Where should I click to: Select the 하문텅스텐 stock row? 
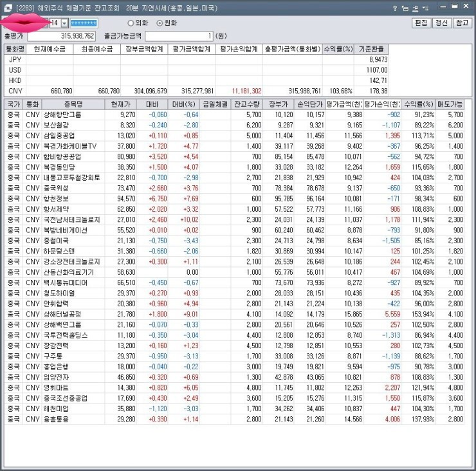234,251
